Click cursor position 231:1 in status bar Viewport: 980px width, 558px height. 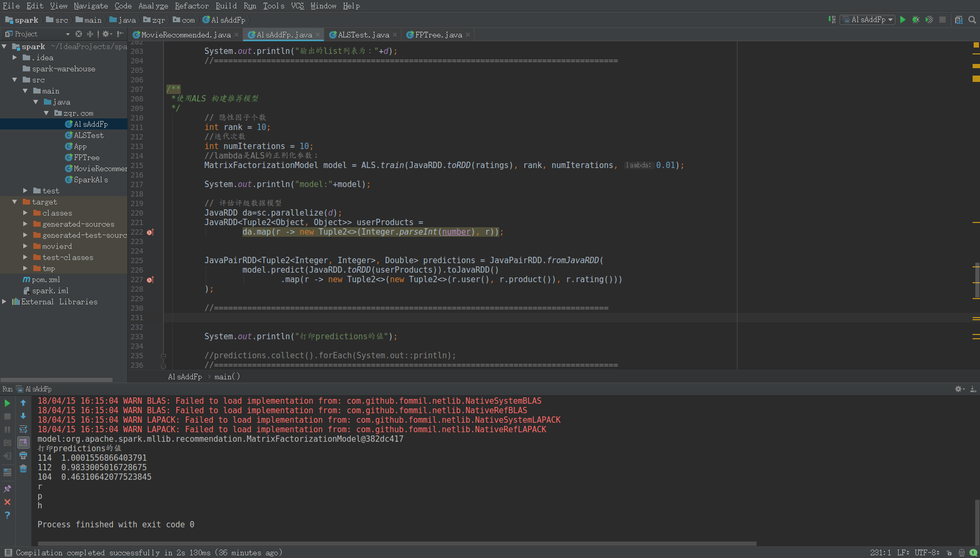coord(880,553)
